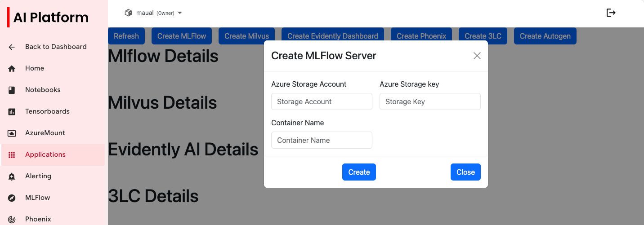Click the Refresh button
Screen dimensions: 644x225
[x=126, y=36]
